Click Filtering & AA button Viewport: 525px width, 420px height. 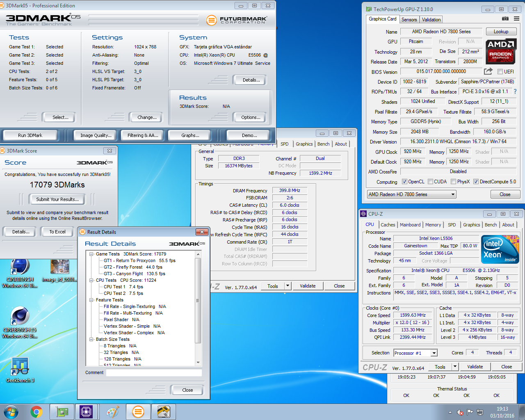click(143, 135)
